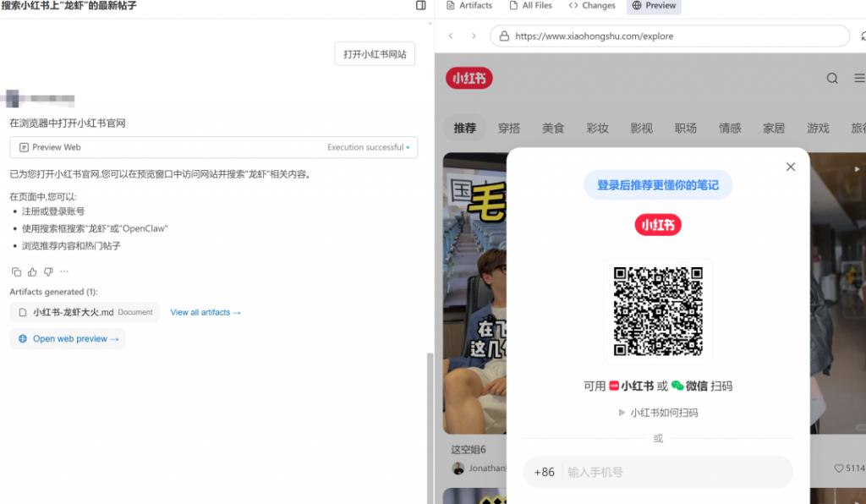The width and height of the screenshot is (866, 504).
Task: Click the View all artifacts link
Action: pyautogui.click(x=206, y=312)
